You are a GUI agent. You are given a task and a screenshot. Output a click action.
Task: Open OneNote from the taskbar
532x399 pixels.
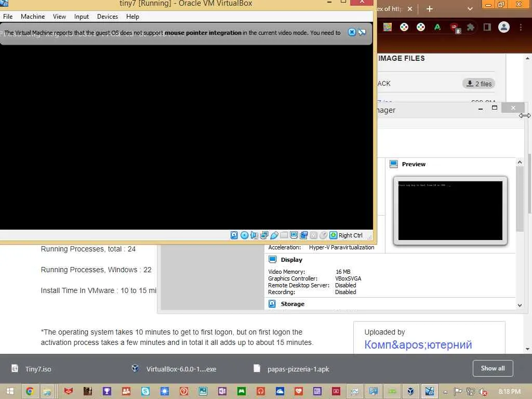click(x=222, y=391)
